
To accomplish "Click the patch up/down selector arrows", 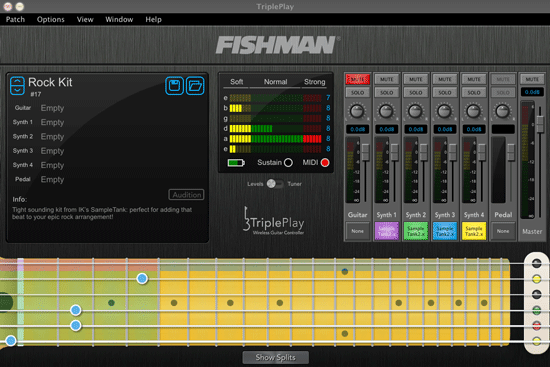I will (x=17, y=86).
